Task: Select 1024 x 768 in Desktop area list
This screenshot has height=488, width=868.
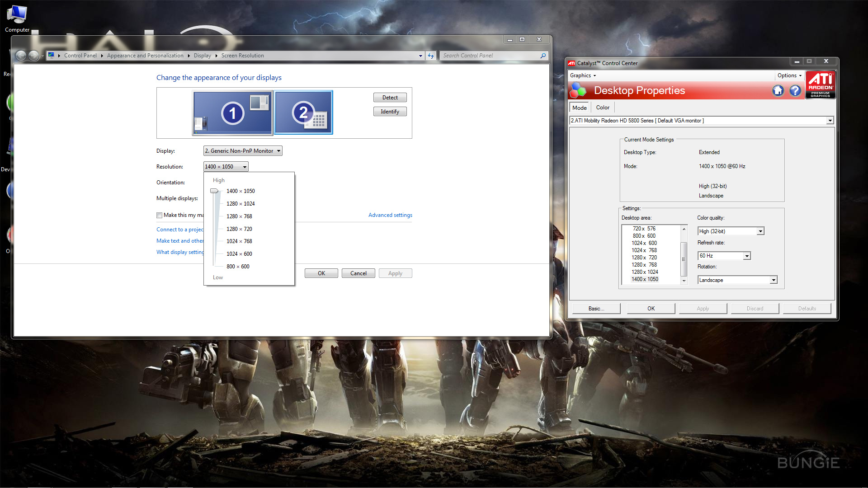Action: pos(644,250)
